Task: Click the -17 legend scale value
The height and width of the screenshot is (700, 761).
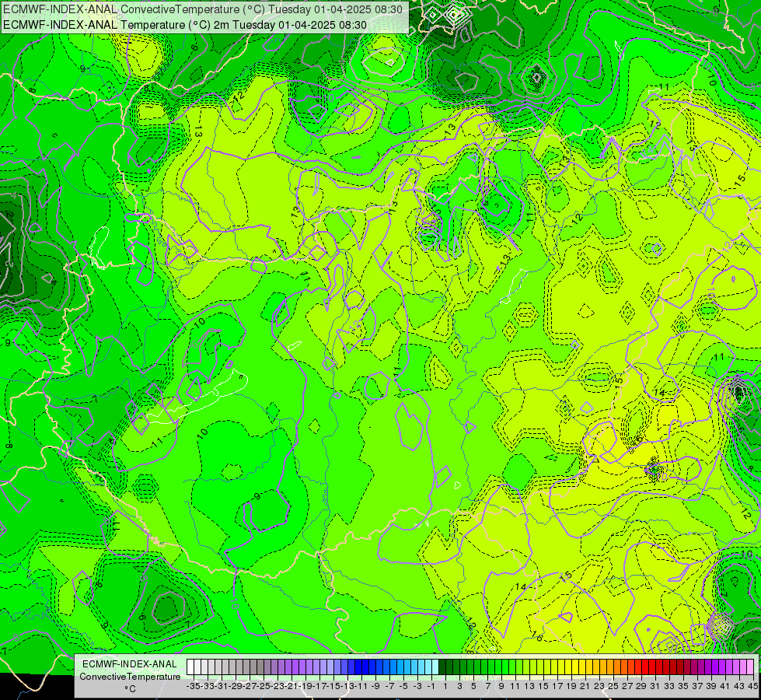Action: point(319,687)
